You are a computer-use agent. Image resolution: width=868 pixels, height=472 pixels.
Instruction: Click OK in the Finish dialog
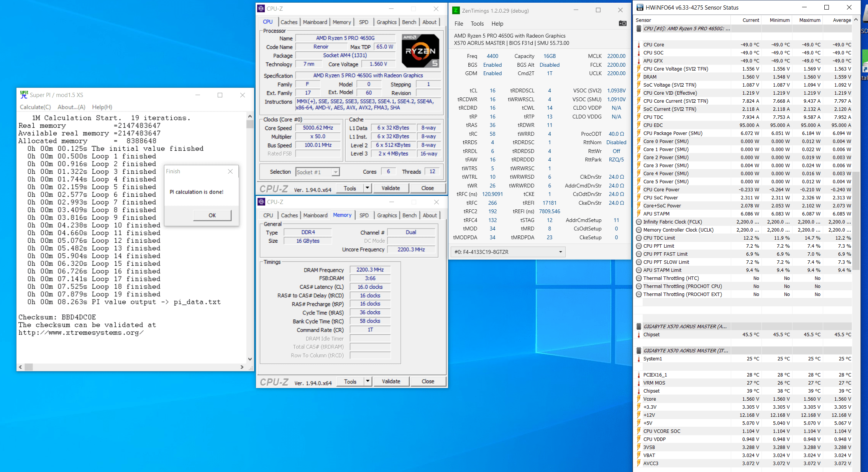(x=212, y=215)
